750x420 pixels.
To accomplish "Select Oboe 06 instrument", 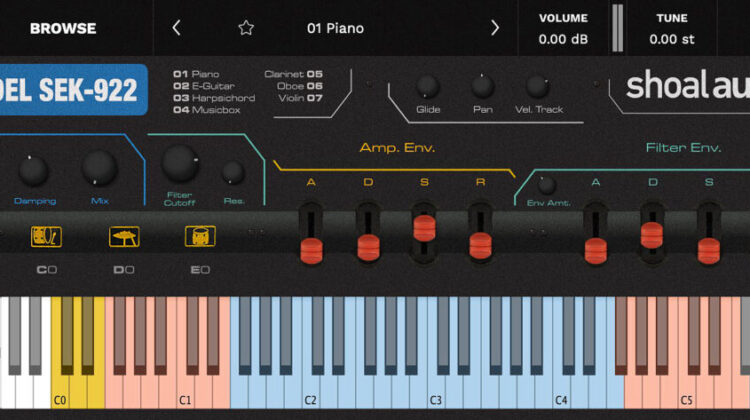I will (300, 86).
